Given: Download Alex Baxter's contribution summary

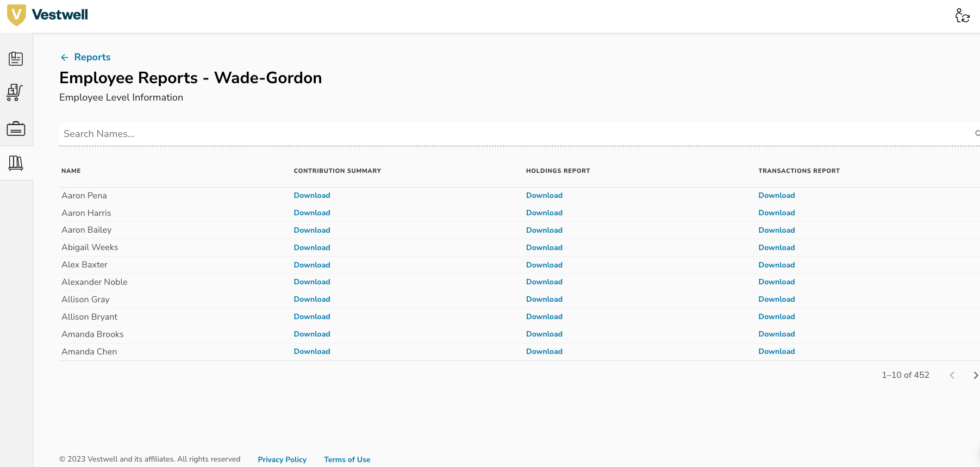Looking at the screenshot, I should point(312,265).
